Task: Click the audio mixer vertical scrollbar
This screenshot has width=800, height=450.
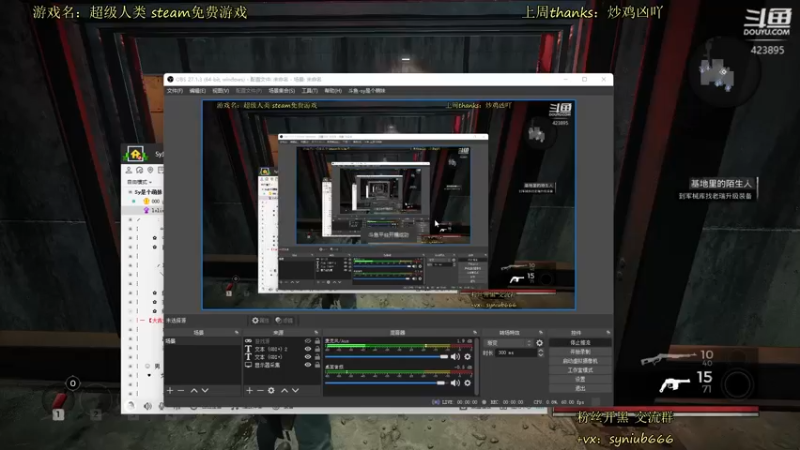Action: [x=477, y=365]
